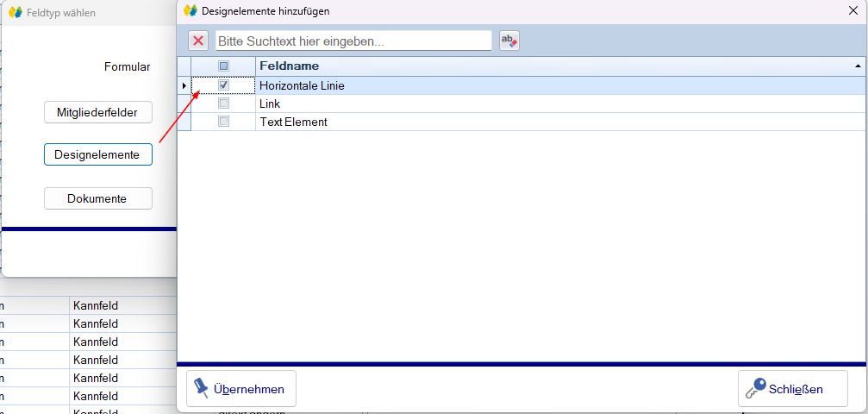The width and height of the screenshot is (868, 414).
Task: Close the Designelemente hinzufügen dialog
Action: click(852, 11)
